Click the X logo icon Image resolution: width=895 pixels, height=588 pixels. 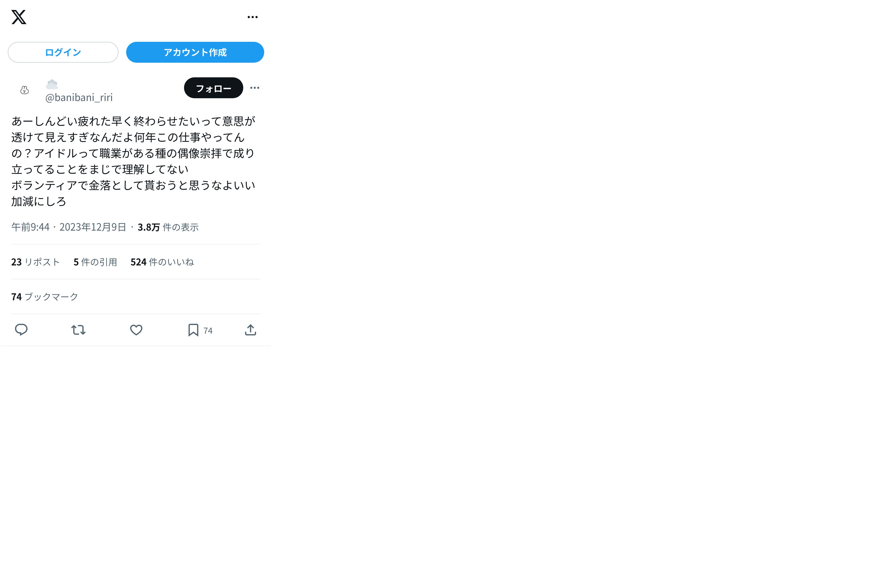[x=19, y=17]
